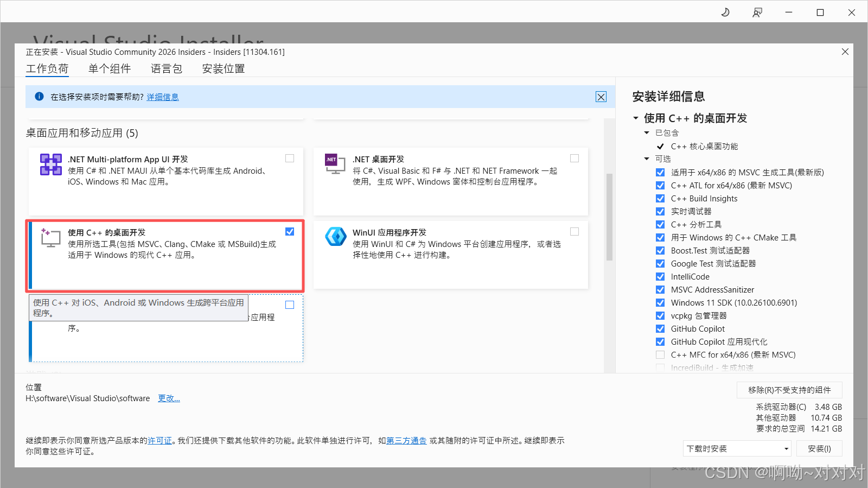Click the .NET Multi-platform App UI workload icon
868x488 pixels.
point(50,164)
